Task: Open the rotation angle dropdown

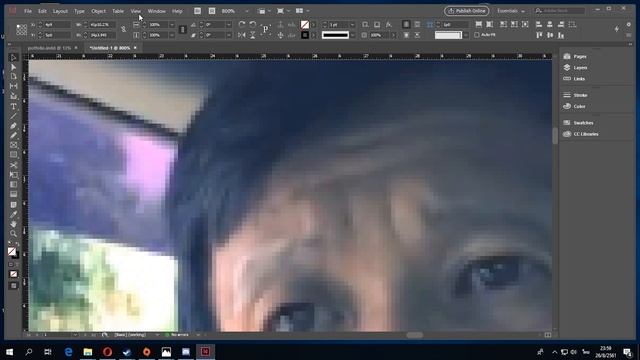Action: (229, 24)
